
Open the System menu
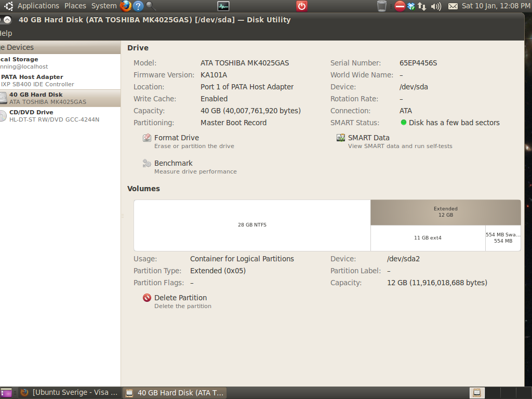point(104,6)
